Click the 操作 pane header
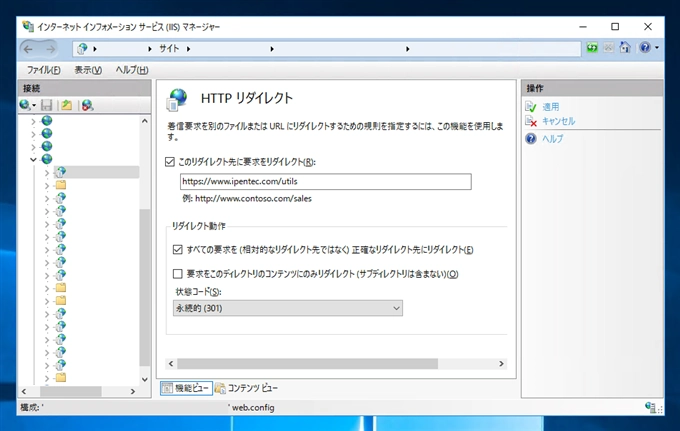Viewport: 680px width, 431px height. point(592,88)
